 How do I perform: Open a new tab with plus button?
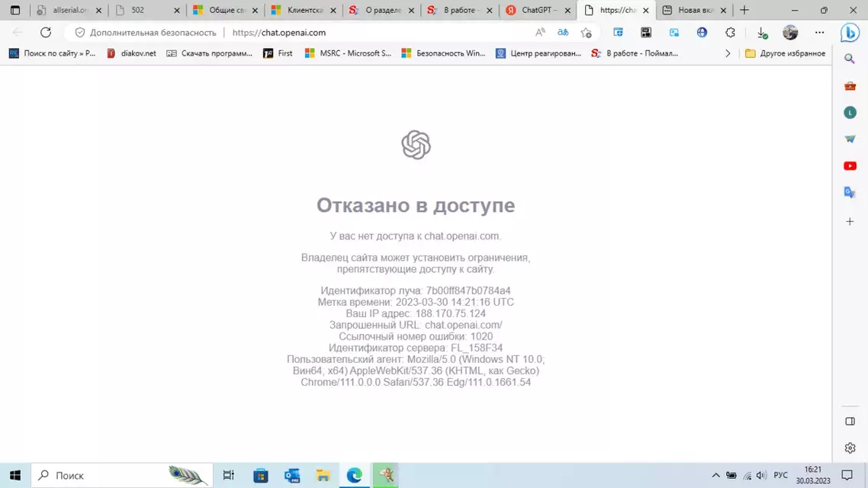coord(744,10)
